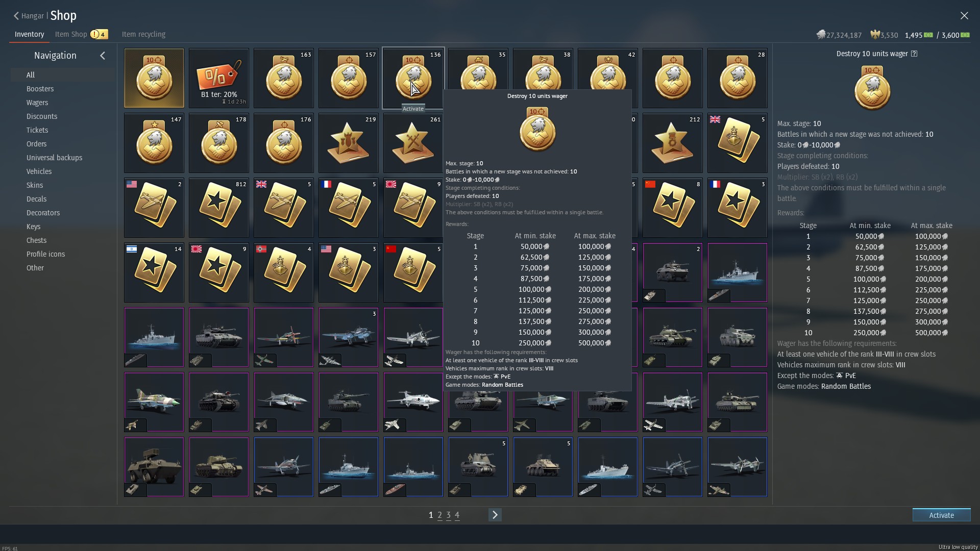This screenshot has width=980, height=551.
Task: Select the order star item with count 219
Action: click(x=348, y=143)
